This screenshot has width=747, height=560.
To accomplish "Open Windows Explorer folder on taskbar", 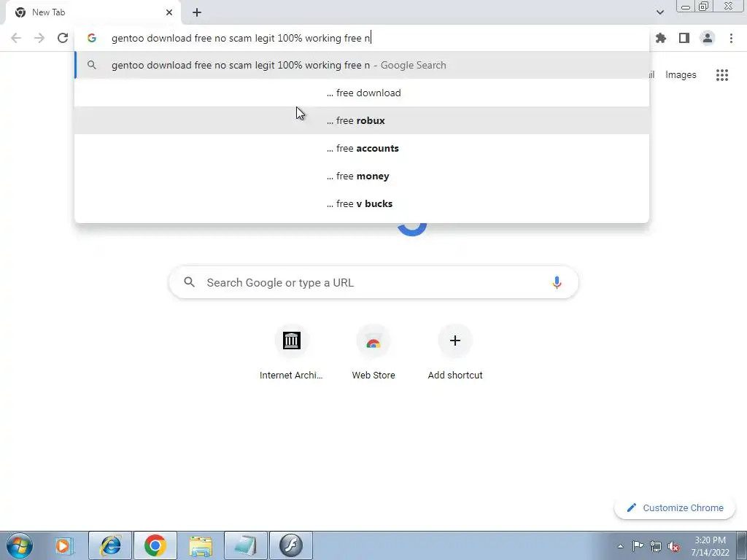I will [x=201, y=545].
